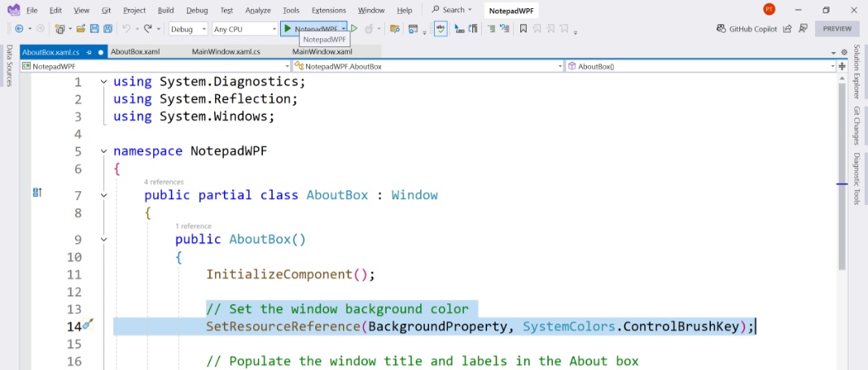The height and width of the screenshot is (370, 868).
Task: Click the Hot Reload flame icon
Action: 369,28
